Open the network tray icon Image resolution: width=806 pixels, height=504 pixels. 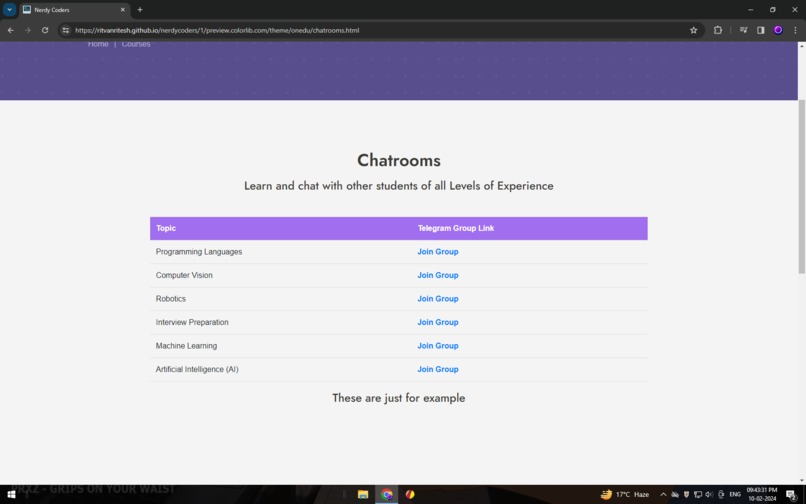pos(698,495)
